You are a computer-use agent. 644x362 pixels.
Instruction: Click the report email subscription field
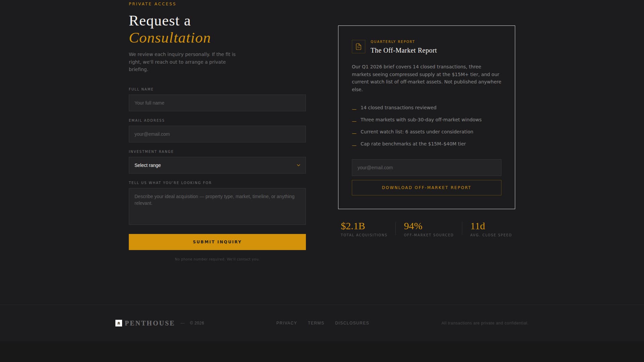pyautogui.click(x=426, y=168)
